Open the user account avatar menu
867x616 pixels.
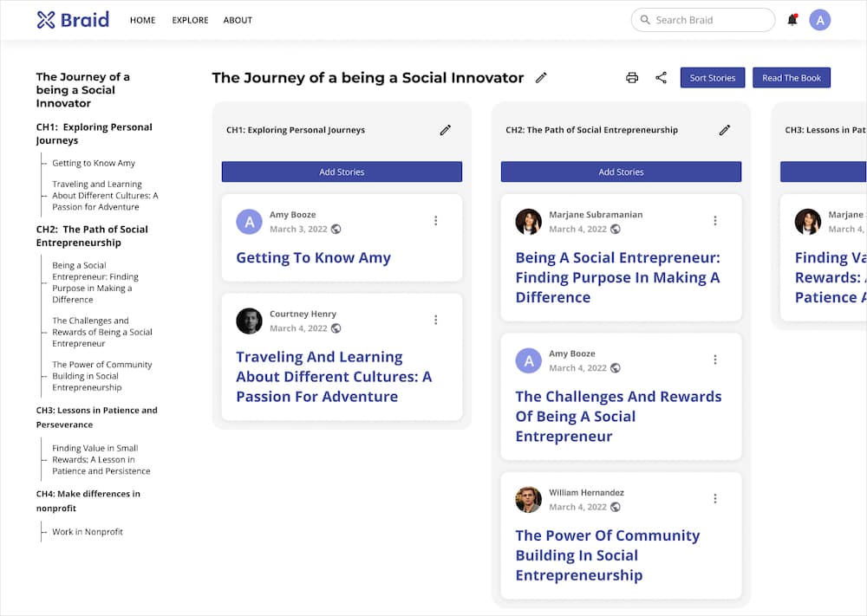click(819, 20)
